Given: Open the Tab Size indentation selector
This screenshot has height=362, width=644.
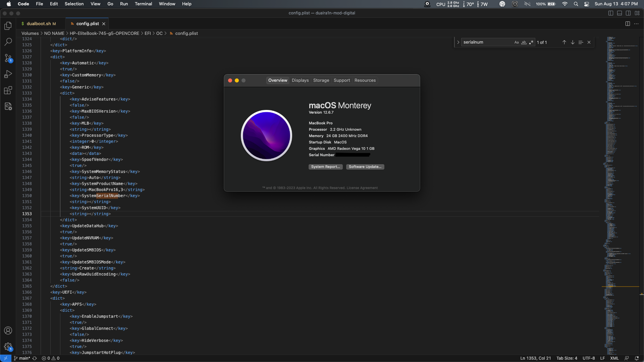Looking at the screenshot, I should click(567, 358).
